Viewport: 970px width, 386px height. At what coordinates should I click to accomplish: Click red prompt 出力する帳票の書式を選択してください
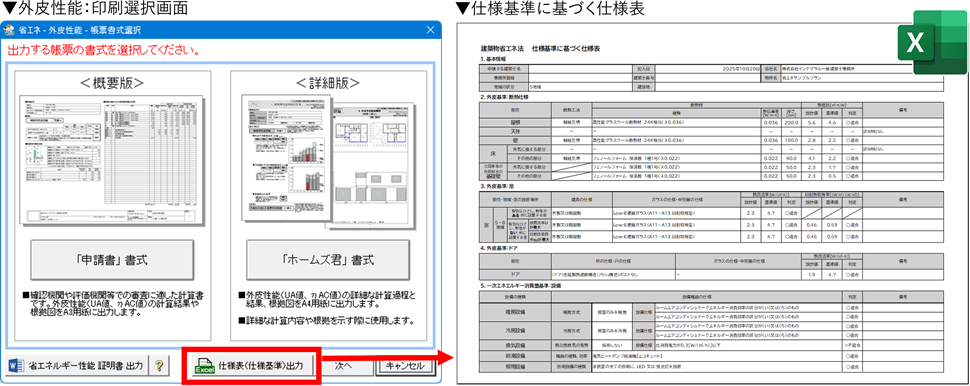coord(103,50)
